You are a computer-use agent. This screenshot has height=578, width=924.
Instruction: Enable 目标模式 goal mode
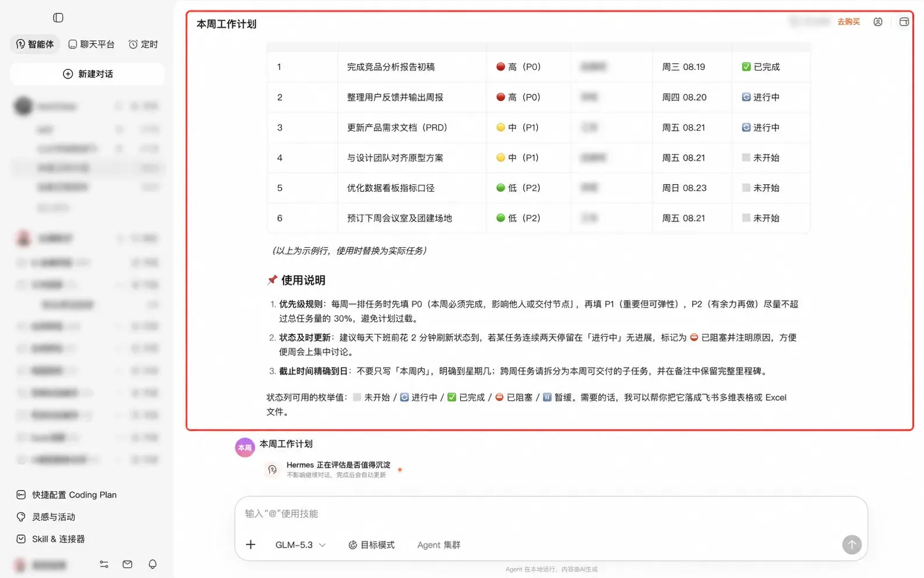click(371, 545)
